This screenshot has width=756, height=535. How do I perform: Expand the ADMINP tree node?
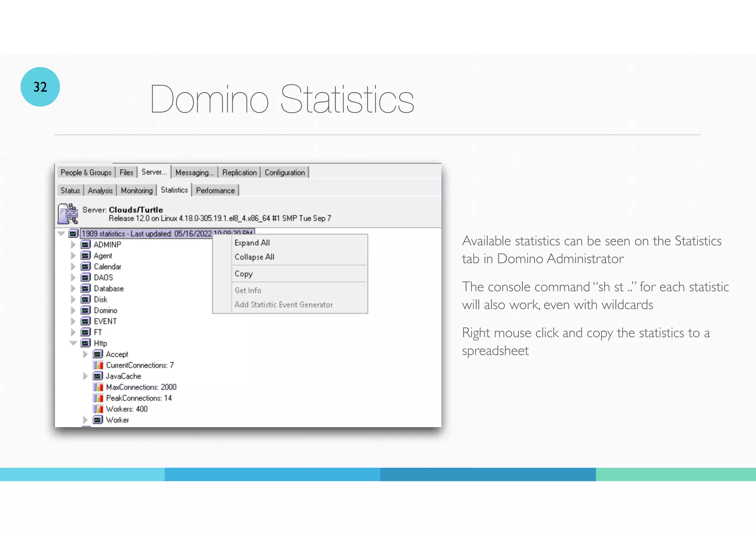pos(73,245)
